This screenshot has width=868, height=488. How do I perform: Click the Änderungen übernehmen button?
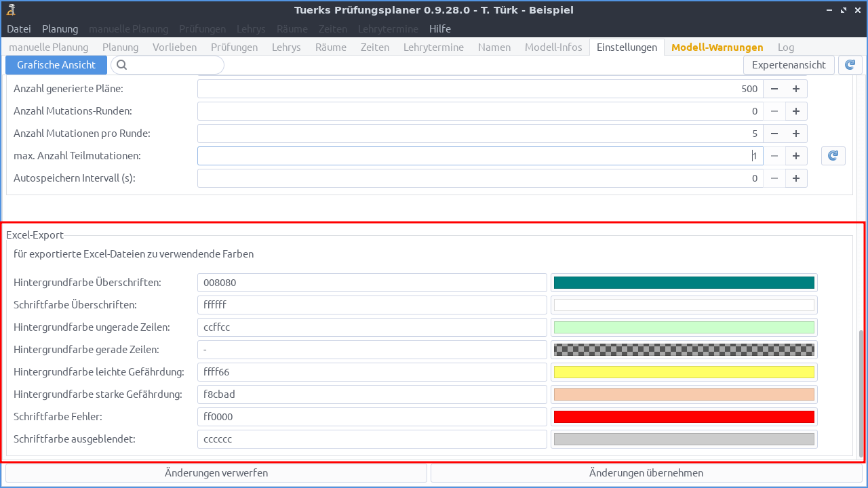click(x=646, y=472)
